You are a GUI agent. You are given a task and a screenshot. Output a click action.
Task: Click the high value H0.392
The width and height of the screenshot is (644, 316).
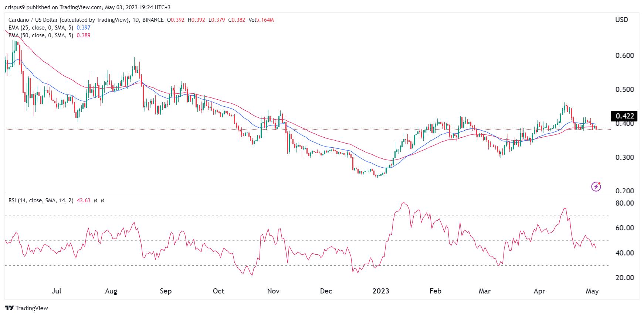coord(196,20)
